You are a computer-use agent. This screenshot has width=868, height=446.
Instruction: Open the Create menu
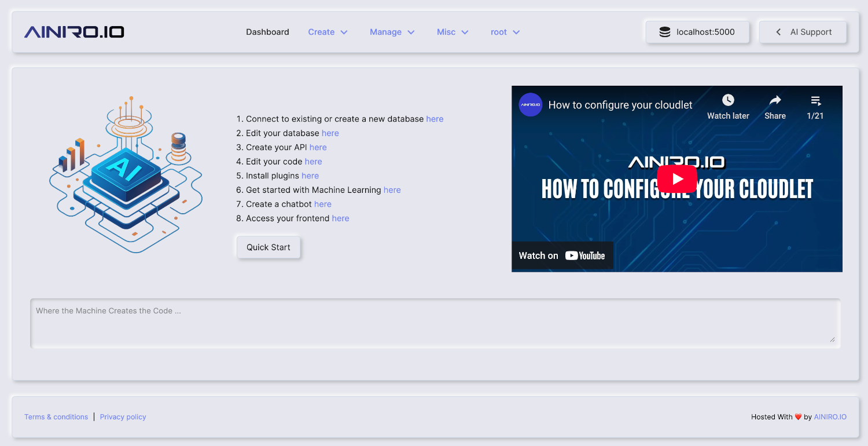(328, 32)
